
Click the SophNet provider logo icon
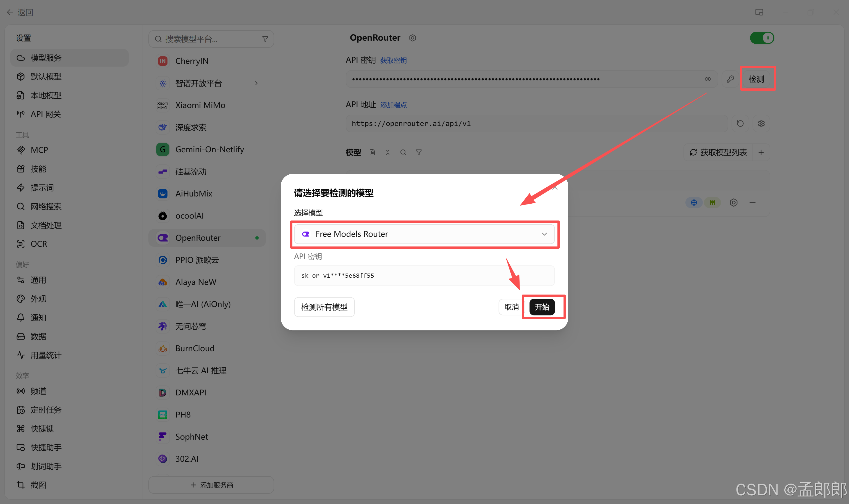point(163,437)
